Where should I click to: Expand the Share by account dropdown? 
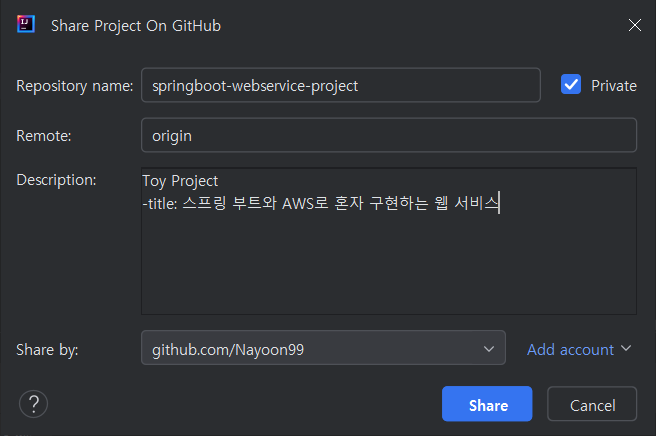323,348
